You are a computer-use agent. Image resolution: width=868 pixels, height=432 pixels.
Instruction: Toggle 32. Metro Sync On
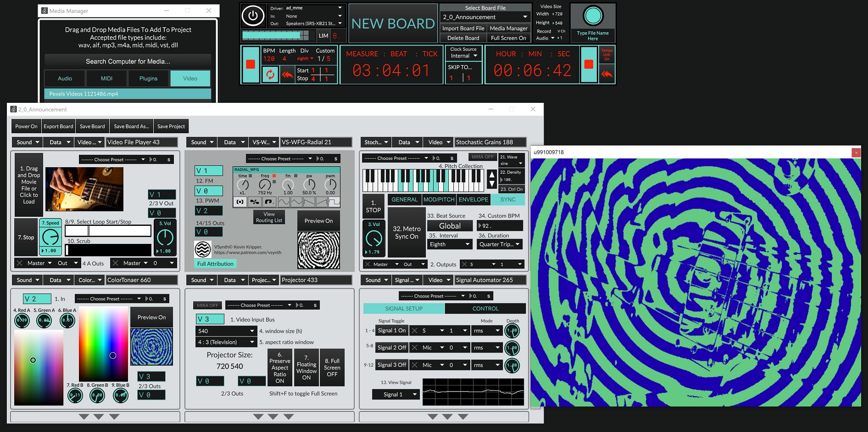406,232
